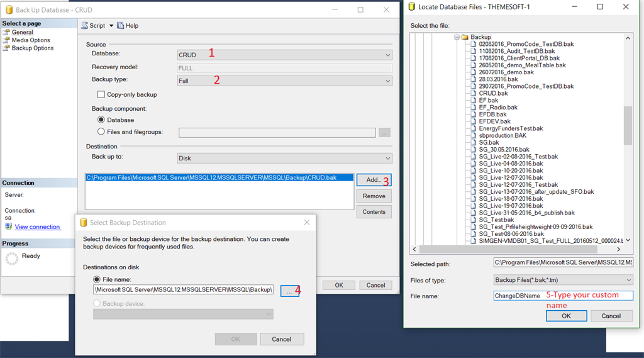The width and height of the screenshot is (644, 358).
Task: Click the Script toolbar icon
Action: click(85, 26)
